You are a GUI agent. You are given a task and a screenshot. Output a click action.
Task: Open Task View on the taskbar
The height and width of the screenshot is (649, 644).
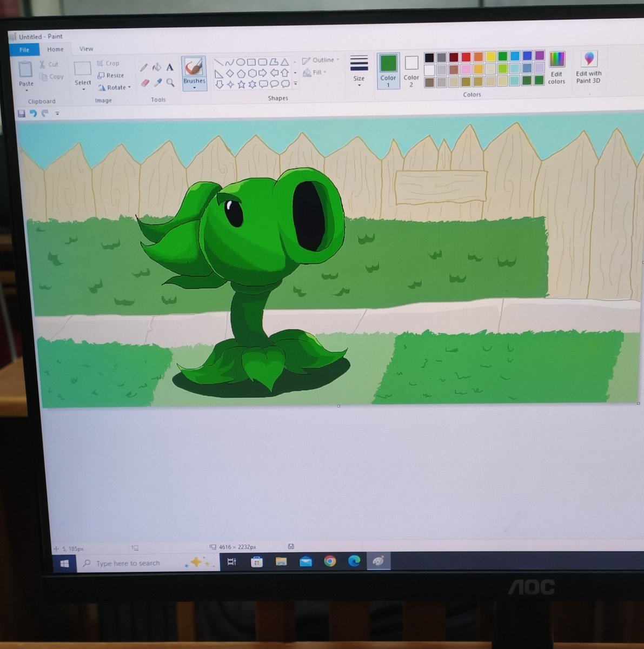[231, 562]
